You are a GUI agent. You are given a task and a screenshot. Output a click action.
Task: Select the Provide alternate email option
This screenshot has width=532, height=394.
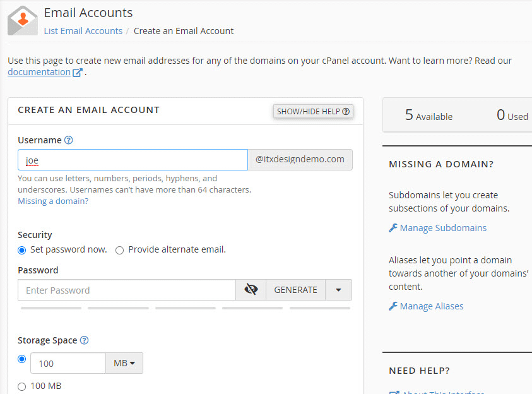[x=119, y=250]
